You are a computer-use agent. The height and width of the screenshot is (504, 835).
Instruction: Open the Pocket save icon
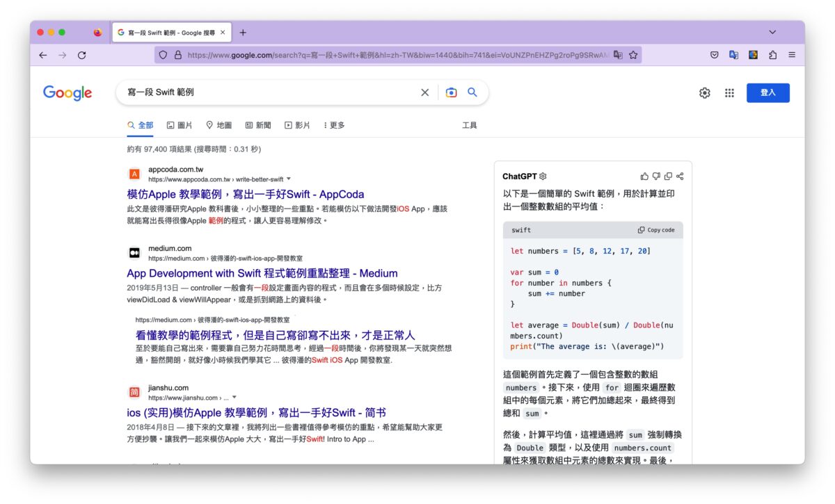tap(714, 55)
